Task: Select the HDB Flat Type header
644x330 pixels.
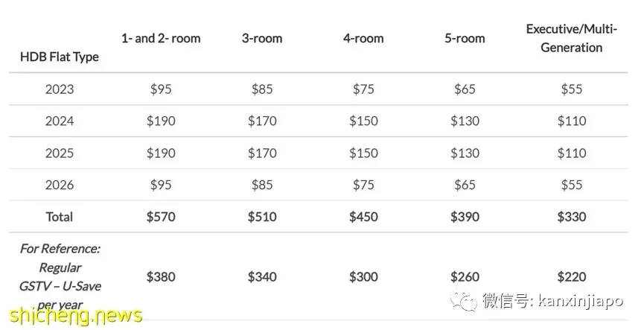Action: (x=60, y=57)
